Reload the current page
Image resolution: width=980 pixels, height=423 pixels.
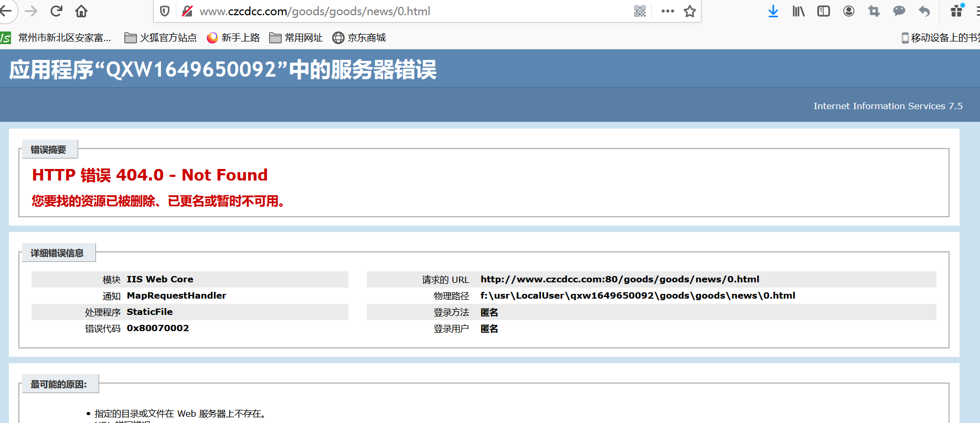click(56, 11)
